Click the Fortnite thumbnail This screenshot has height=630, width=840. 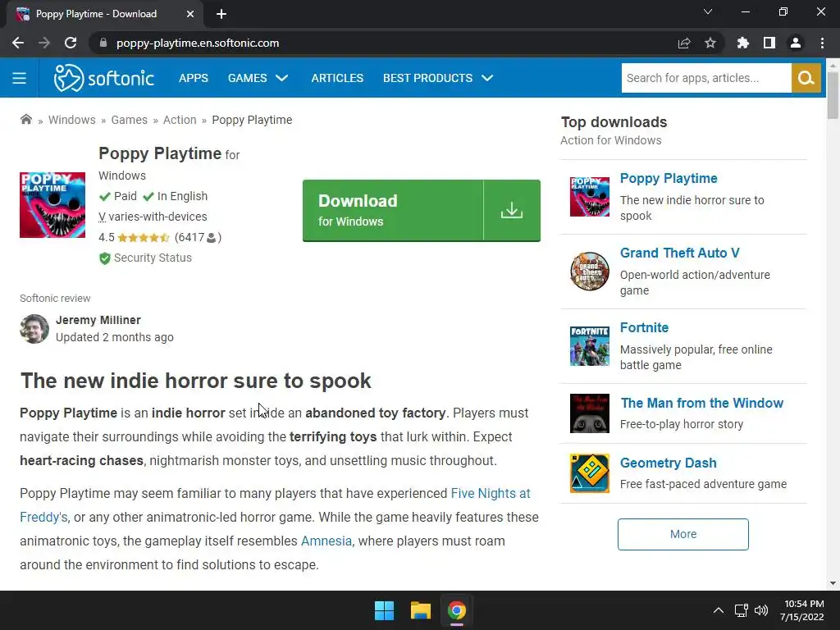tap(589, 346)
